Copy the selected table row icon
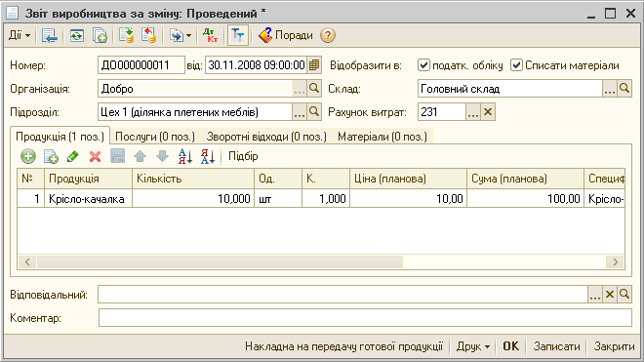Viewport: 644px width, 362px height. tap(51, 156)
